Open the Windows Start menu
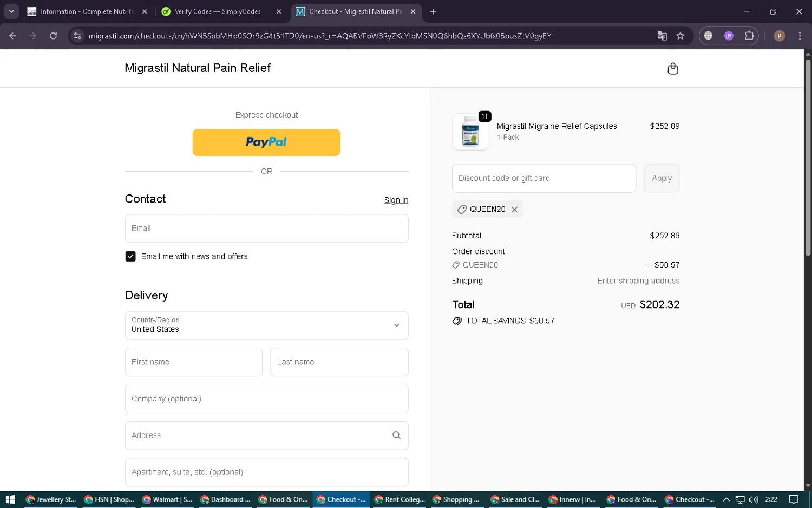The width and height of the screenshot is (812, 508). click(x=10, y=499)
